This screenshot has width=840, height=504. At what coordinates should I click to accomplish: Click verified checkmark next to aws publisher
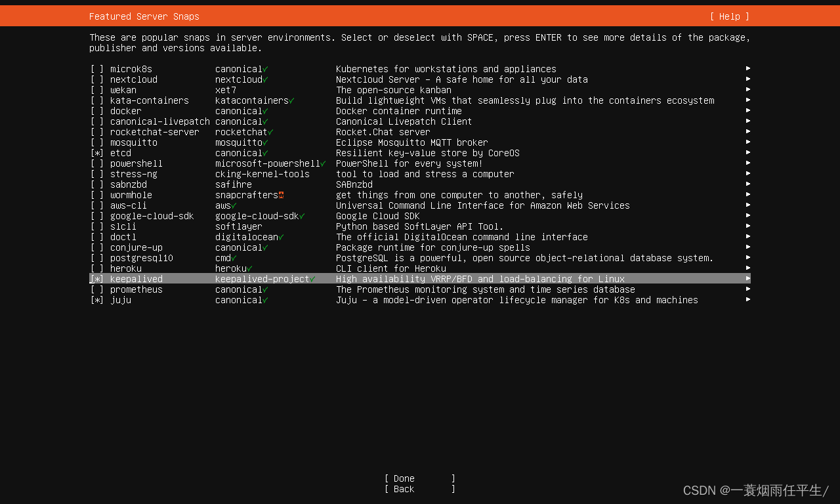(234, 205)
